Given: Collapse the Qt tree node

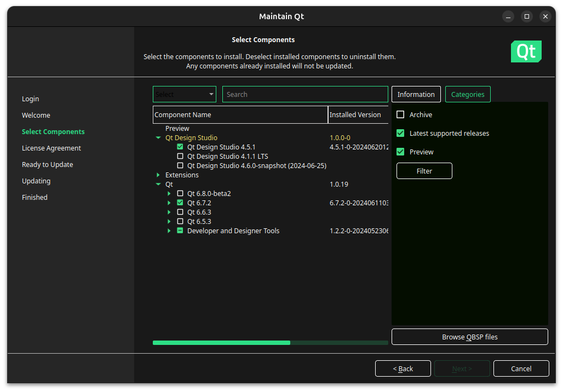Looking at the screenshot, I should pos(158,184).
